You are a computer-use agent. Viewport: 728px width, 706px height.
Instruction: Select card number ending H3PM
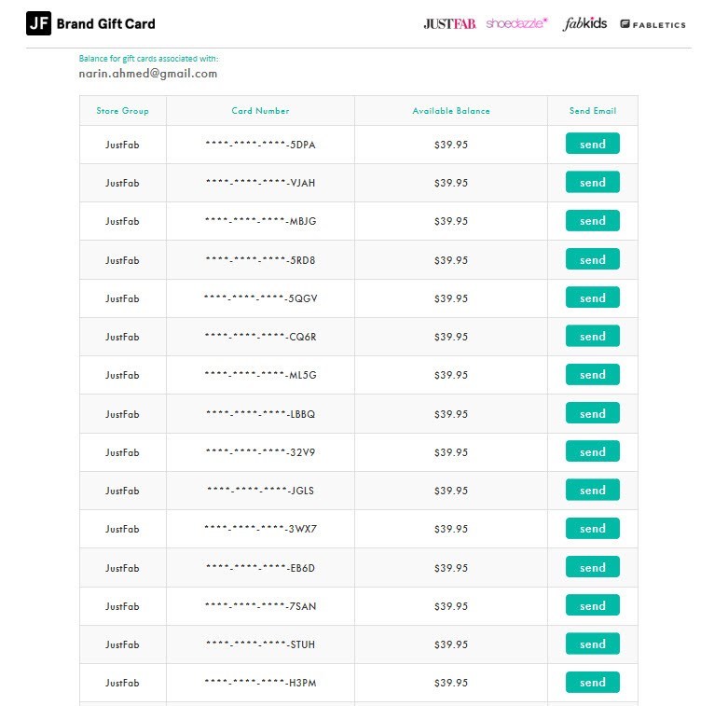click(x=260, y=683)
